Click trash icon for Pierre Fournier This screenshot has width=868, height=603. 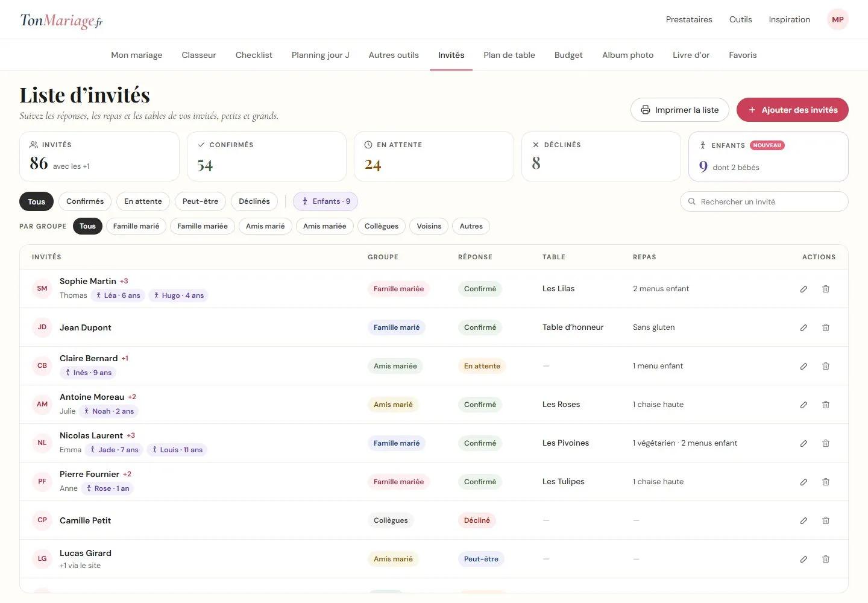826,482
